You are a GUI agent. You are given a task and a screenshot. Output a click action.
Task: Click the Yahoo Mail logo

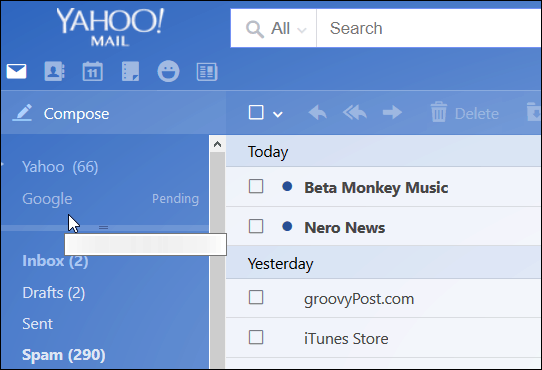click(110, 27)
